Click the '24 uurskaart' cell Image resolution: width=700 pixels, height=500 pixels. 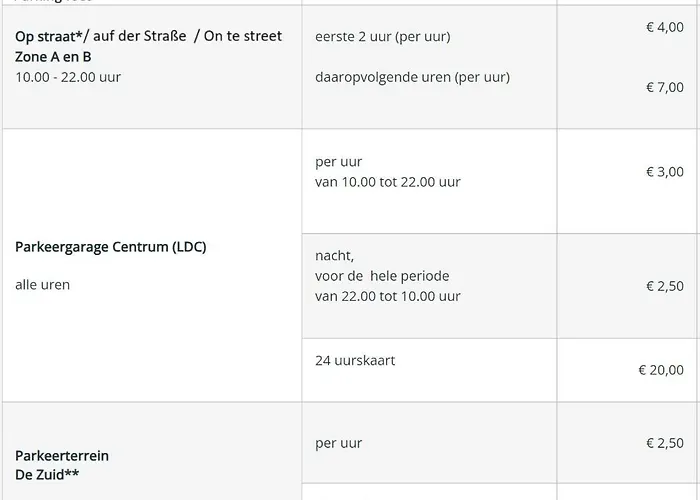click(x=355, y=360)
